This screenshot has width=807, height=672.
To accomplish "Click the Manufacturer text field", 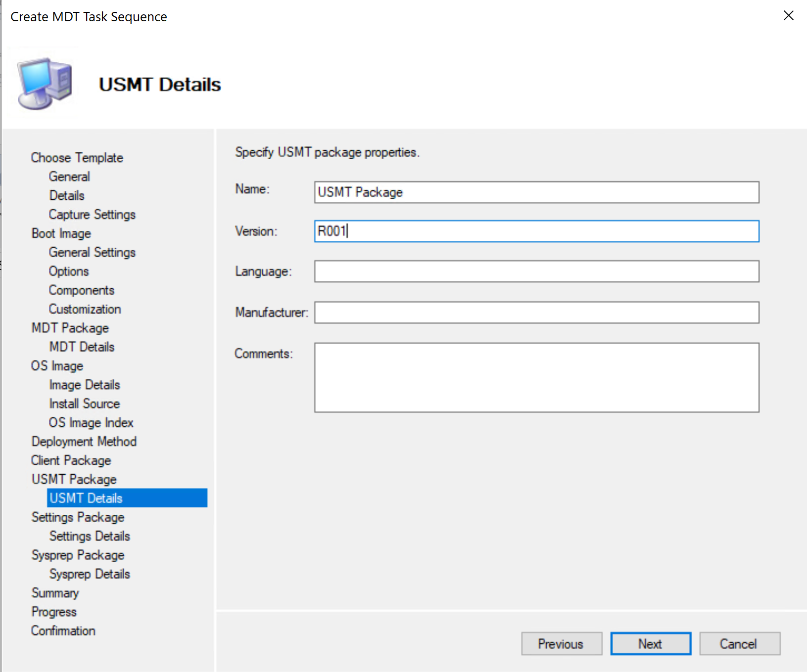I will click(x=536, y=312).
